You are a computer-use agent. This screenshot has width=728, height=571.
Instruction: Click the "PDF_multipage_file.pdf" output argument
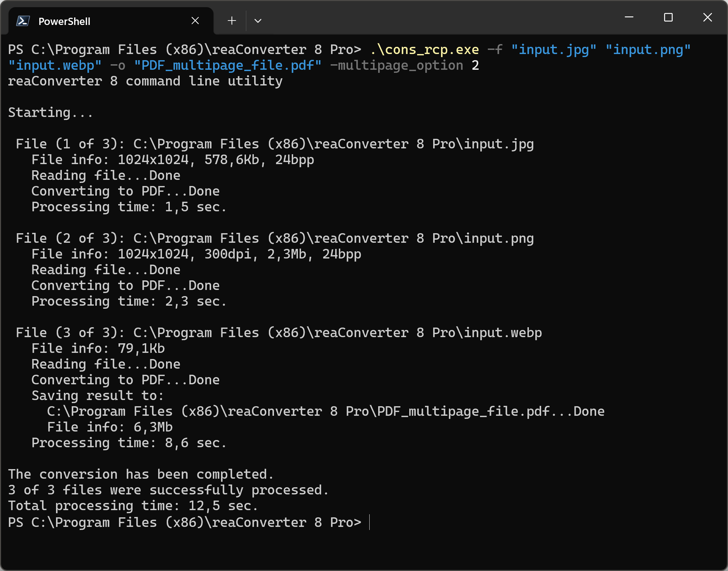click(228, 66)
